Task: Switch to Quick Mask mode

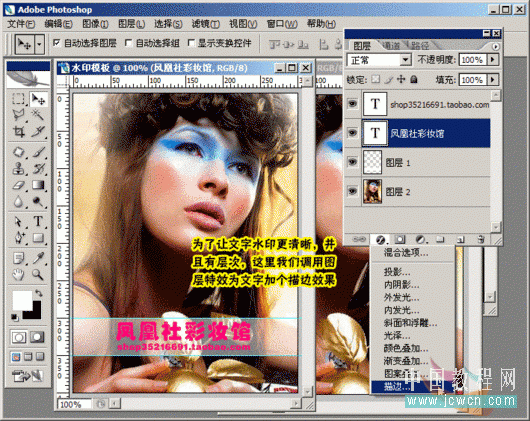Action: [x=37, y=337]
